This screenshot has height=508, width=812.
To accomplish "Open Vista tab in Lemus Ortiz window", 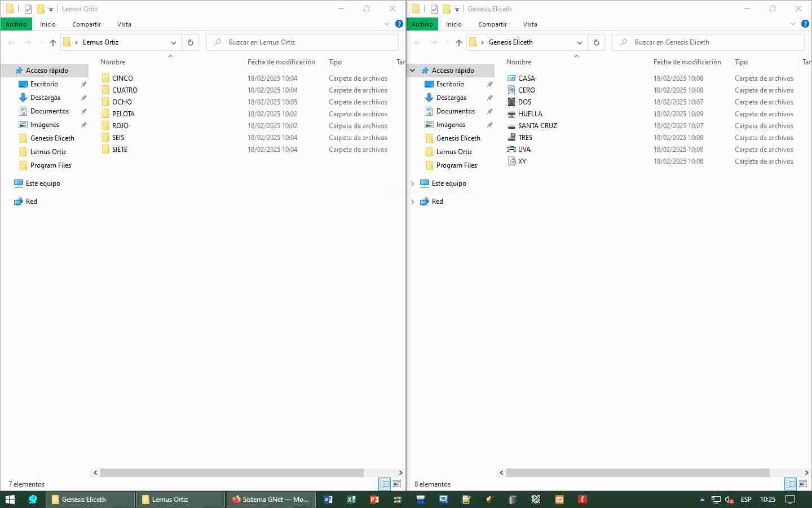I will 125,24.
